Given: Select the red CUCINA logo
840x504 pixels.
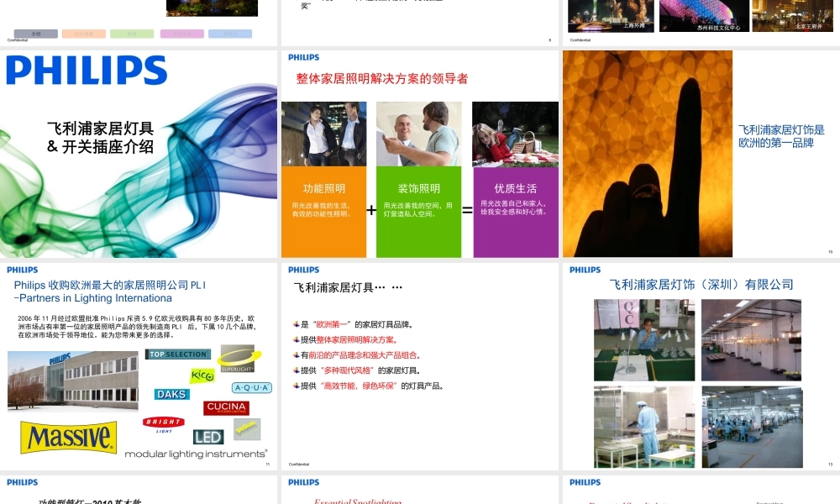Looking at the screenshot, I should pos(226,407).
